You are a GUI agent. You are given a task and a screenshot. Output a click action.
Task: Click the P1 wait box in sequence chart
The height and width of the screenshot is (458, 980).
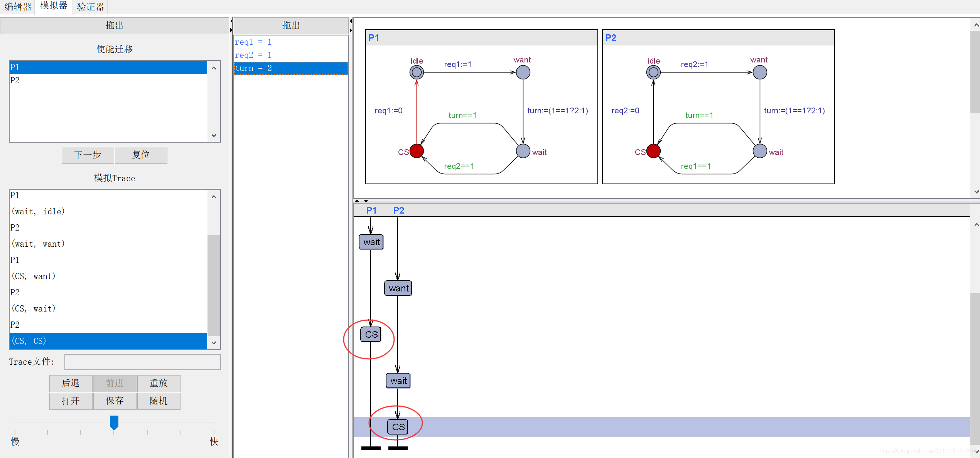(371, 242)
